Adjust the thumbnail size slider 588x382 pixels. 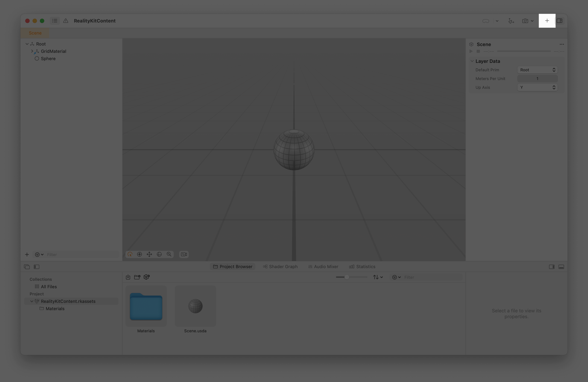click(347, 277)
